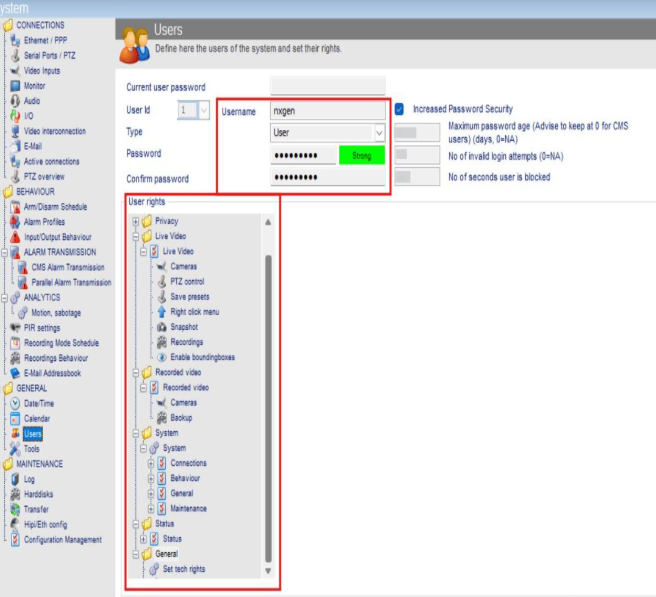Click the PTZ overview joystick icon

pos(15,177)
